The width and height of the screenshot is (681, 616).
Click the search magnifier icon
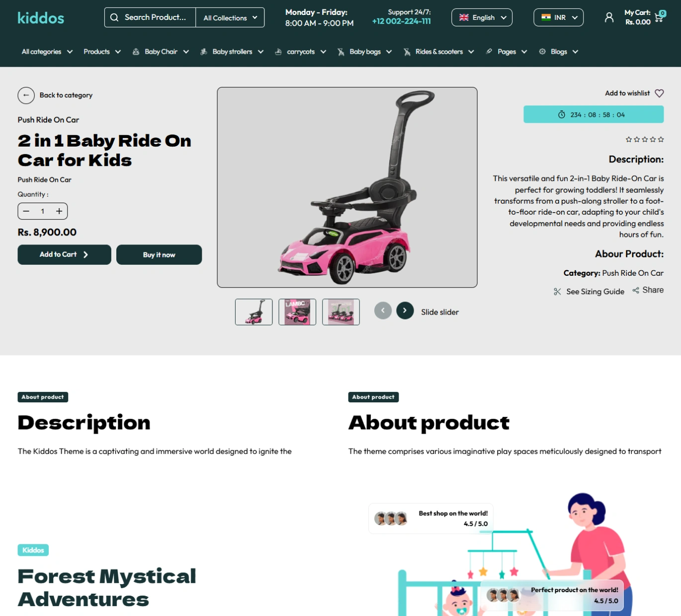click(114, 17)
